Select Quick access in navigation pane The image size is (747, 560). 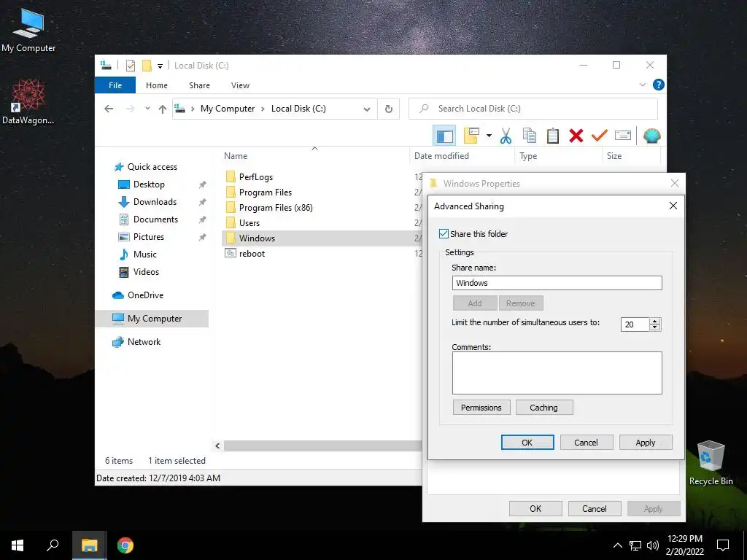click(x=152, y=167)
